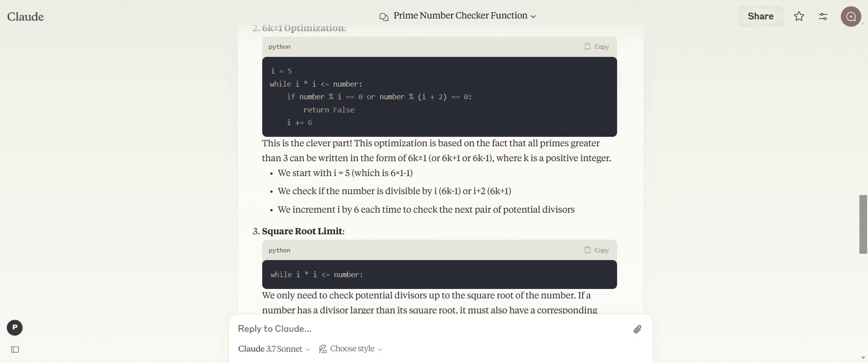Copy the square root limit code

[x=597, y=250]
